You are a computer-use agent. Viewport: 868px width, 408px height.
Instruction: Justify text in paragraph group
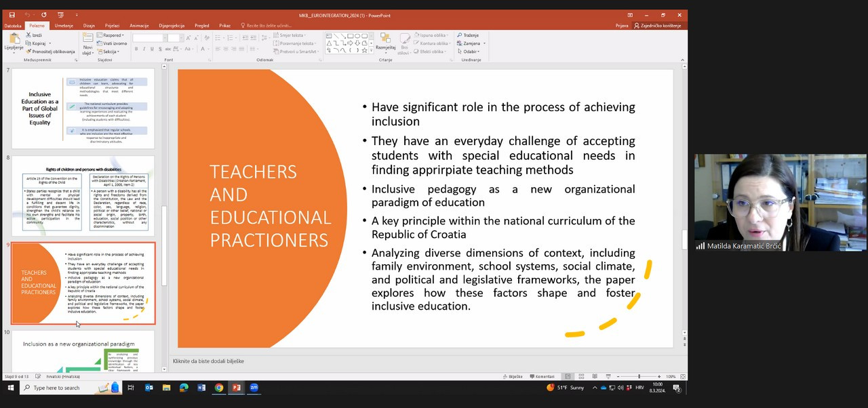click(242, 49)
